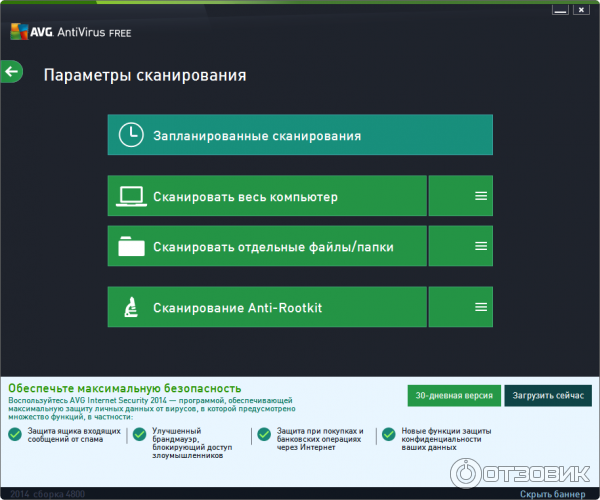Click the checkmark icon beside online purchases protection
Screen dimensions: 600x500
[x=264, y=434]
